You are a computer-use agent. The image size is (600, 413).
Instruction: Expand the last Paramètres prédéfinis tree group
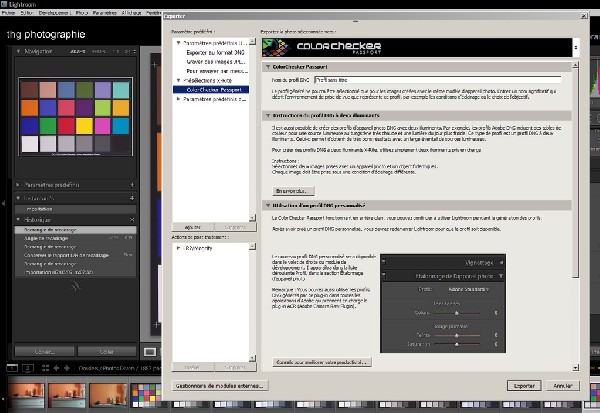[178, 99]
